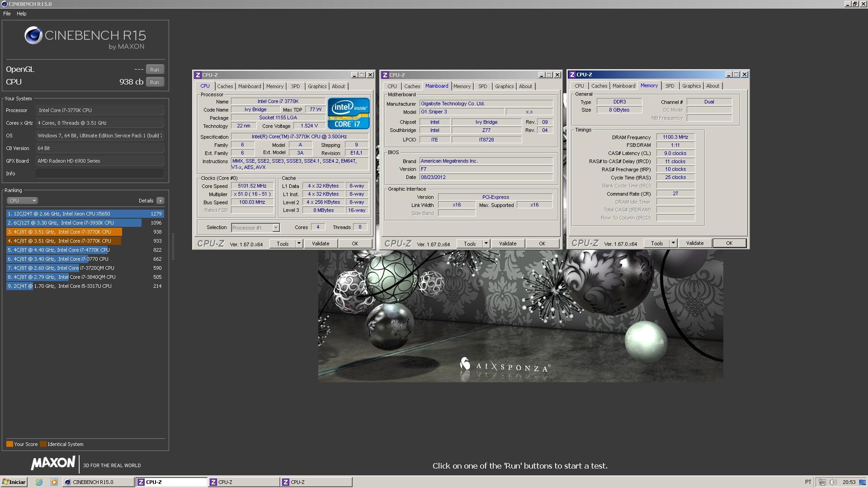This screenshot has height=488, width=868.
Task: Click the Your Score orange legend swatch
Action: tap(9, 444)
